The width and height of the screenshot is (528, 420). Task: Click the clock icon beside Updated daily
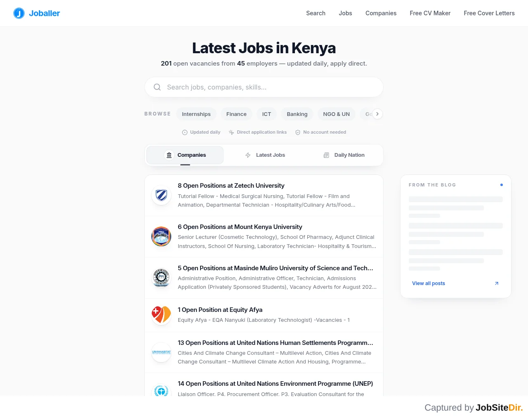coord(185,132)
